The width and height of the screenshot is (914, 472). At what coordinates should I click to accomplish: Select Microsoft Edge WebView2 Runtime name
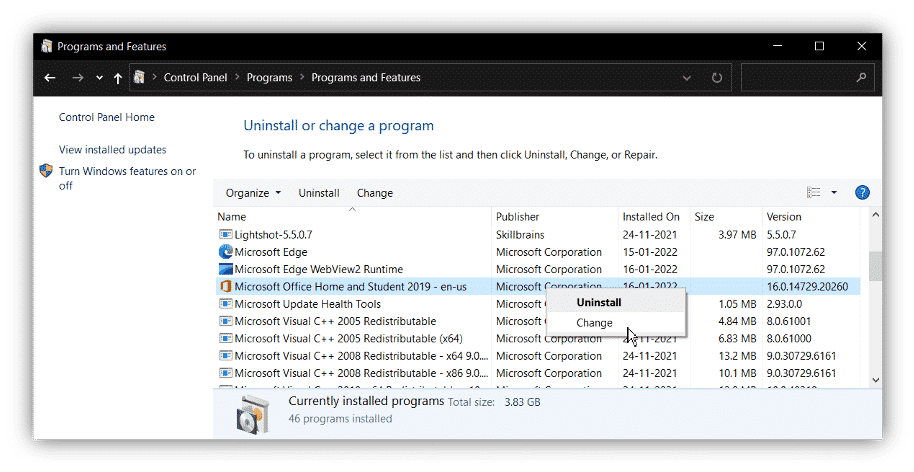[x=319, y=269]
